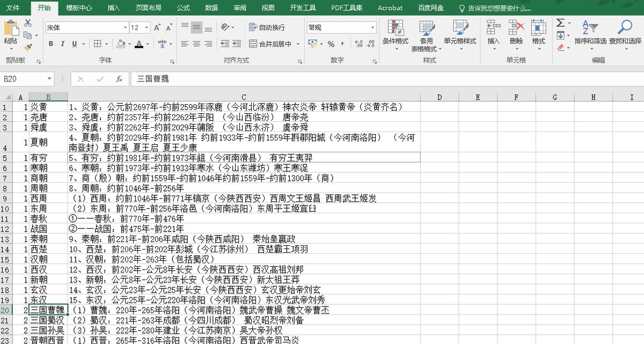
Task: Open the font size 12 dropdown
Action: coord(148,27)
